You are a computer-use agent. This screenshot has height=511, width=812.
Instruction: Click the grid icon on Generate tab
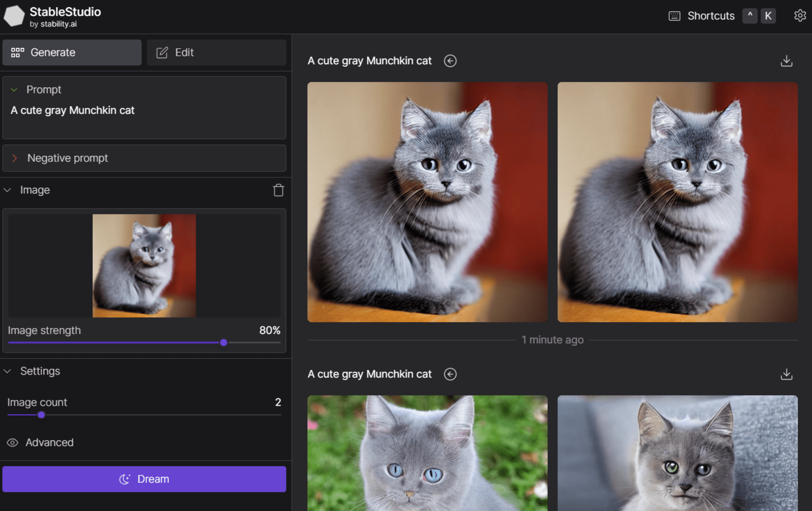point(17,53)
